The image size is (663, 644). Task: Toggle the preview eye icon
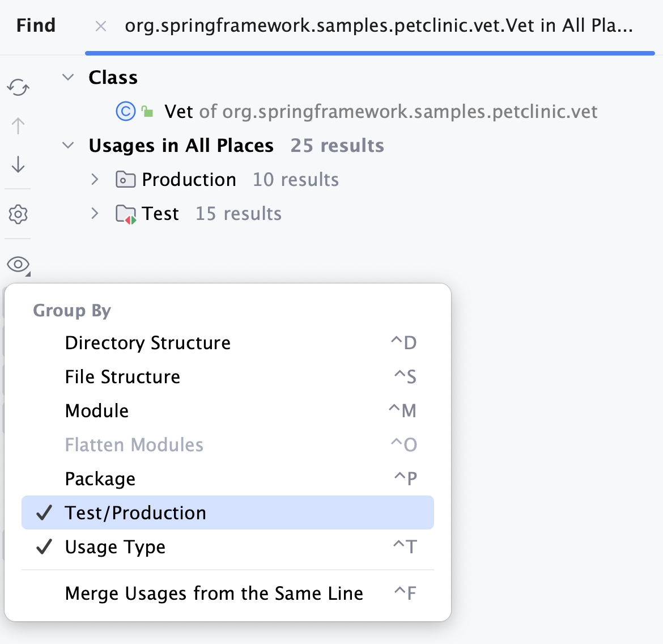[x=18, y=265]
